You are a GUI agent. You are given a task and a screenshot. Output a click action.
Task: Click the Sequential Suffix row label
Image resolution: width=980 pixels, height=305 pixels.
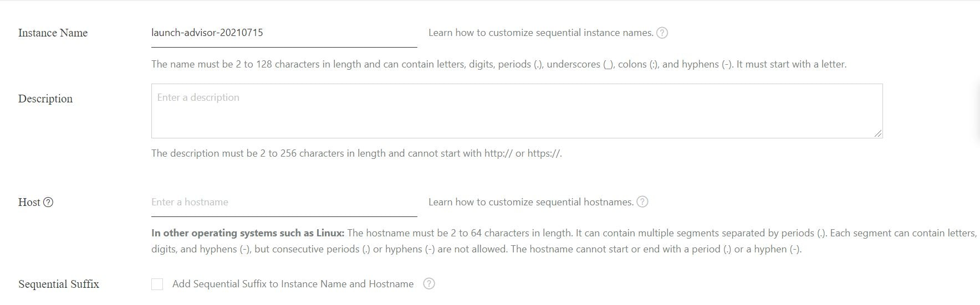(59, 284)
